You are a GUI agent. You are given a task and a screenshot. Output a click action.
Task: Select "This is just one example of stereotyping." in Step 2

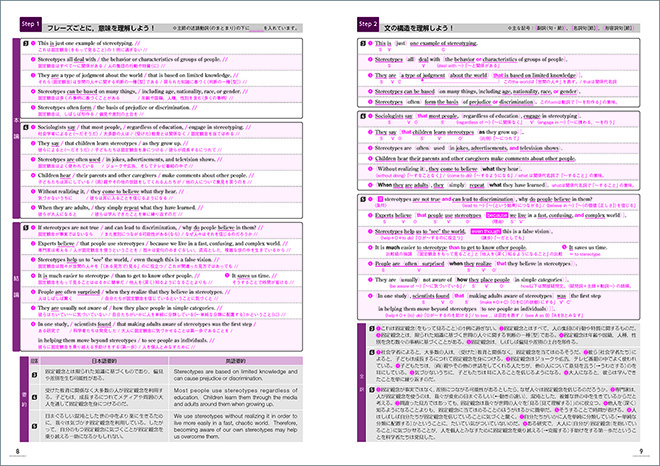pyautogui.click(x=426, y=43)
